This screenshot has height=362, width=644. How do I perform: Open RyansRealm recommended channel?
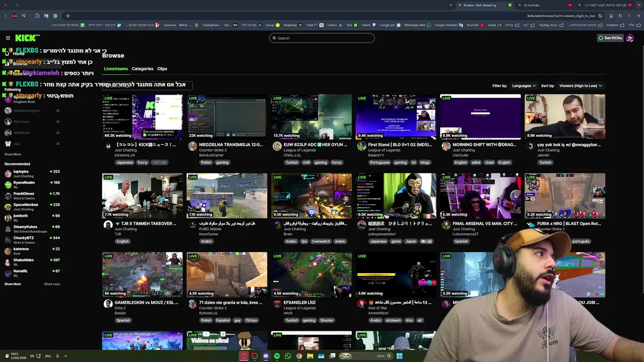coord(31,185)
